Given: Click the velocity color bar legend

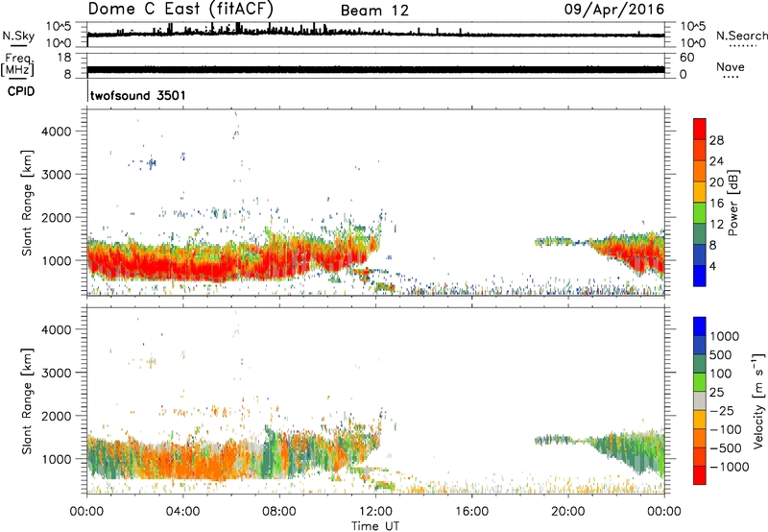Looking at the screenshot, I should (x=700, y=400).
